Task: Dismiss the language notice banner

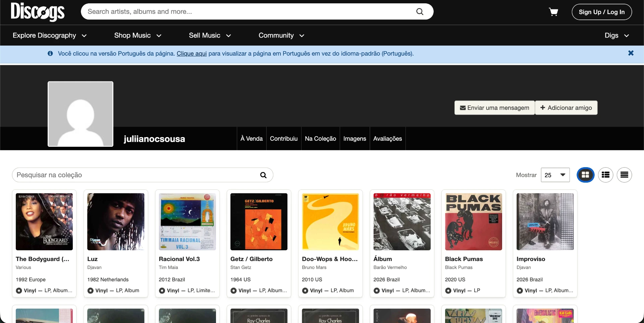Action: [x=631, y=53]
